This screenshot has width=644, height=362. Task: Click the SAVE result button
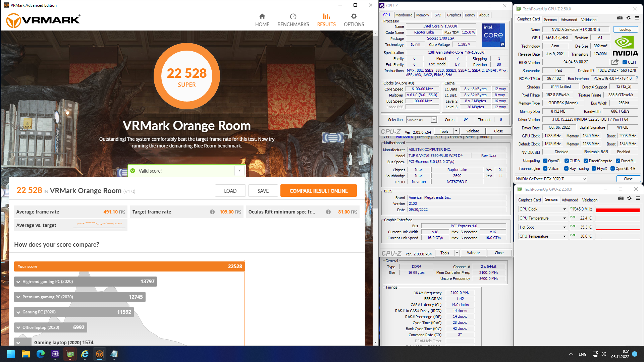coord(263,191)
